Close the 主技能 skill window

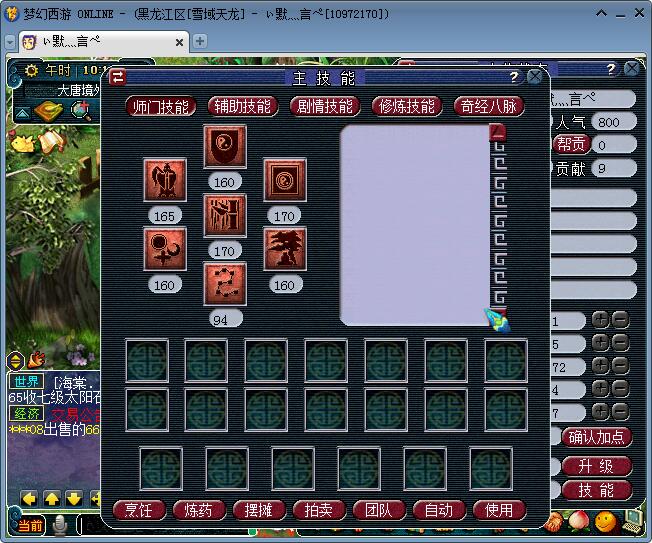pos(534,77)
